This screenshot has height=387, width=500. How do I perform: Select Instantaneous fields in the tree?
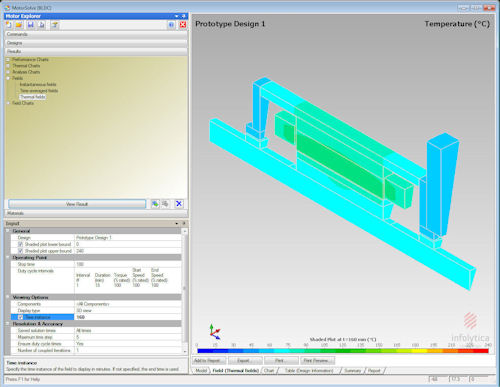[x=38, y=84]
